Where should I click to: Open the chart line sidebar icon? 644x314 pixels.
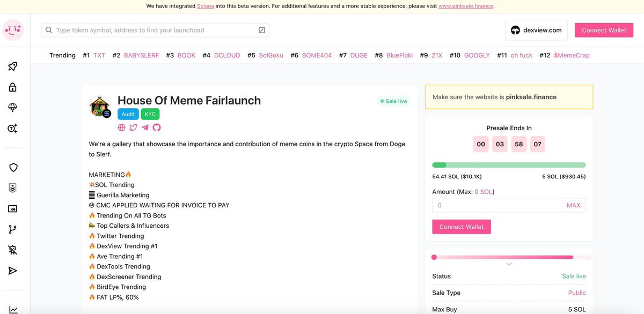[x=13, y=309]
